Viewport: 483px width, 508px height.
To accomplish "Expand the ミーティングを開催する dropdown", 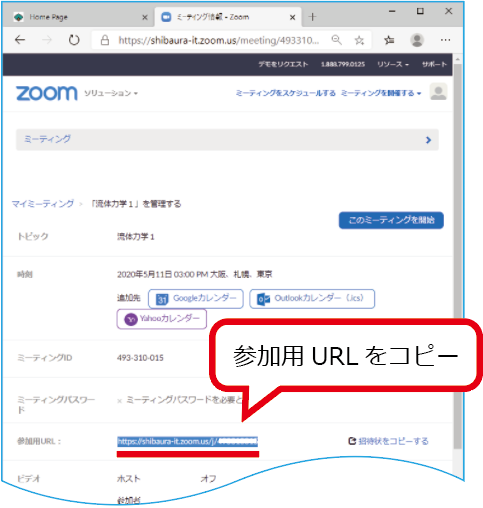I will click(x=381, y=93).
